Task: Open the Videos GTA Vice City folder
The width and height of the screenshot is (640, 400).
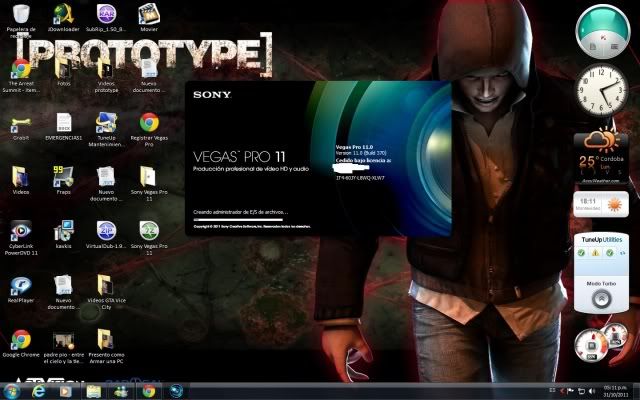Action: (106, 285)
